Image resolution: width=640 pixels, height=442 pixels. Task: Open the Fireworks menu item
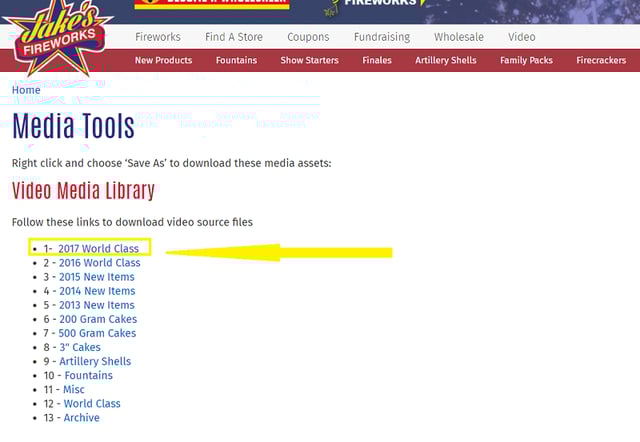158,37
